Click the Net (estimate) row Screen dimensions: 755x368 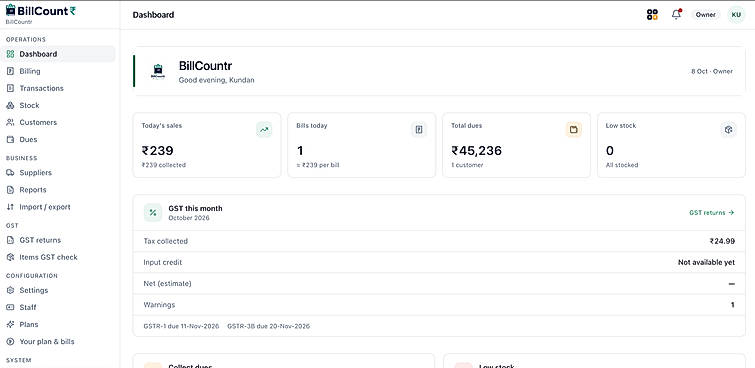click(439, 284)
